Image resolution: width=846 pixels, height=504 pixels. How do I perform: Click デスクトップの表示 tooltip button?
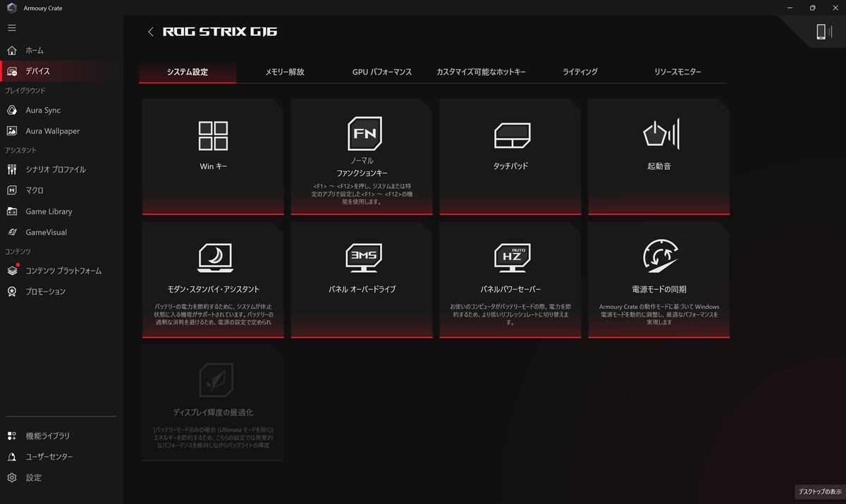pos(819,491)
